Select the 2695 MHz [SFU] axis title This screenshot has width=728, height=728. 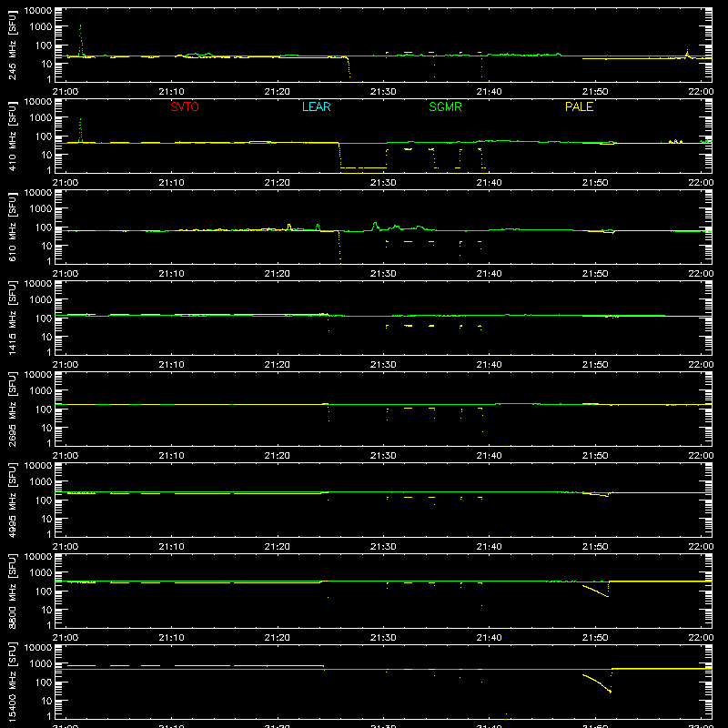13,409
